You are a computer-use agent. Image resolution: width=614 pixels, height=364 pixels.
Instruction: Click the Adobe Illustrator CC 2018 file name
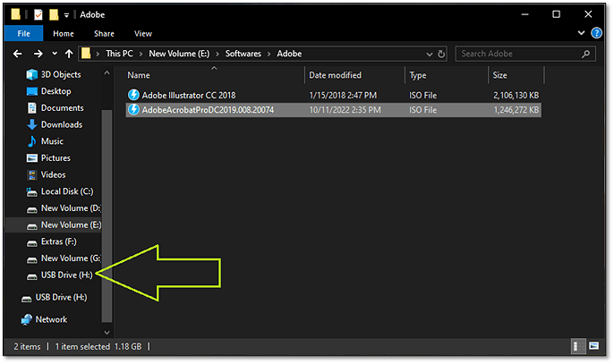[189, 95]
